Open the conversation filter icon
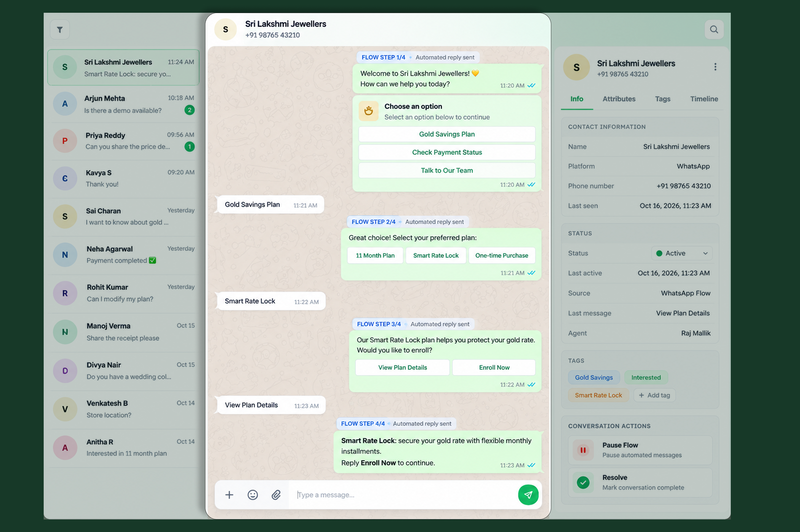 pos(60,30)
